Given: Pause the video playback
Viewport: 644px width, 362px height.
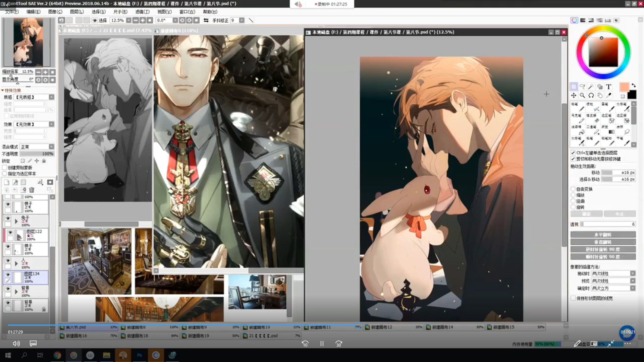Looking at the screenshot, I should 322,344.
